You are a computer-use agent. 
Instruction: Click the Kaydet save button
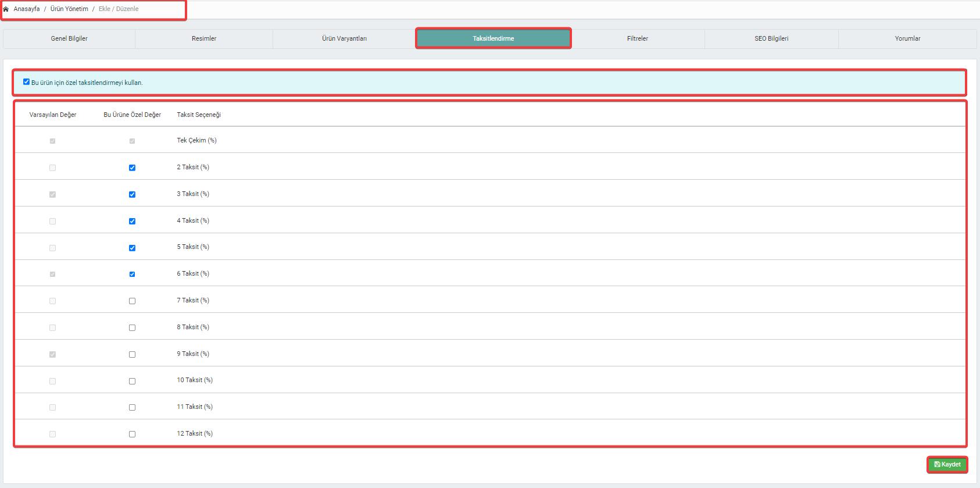point(947,464)
